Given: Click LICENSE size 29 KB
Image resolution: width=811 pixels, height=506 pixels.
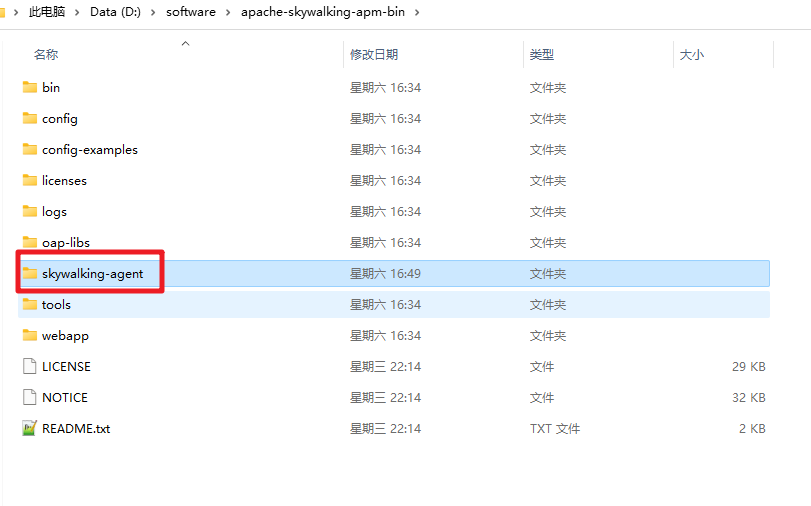Looking at the screenshot, I should pyautogui.click(x=749, y=367).
